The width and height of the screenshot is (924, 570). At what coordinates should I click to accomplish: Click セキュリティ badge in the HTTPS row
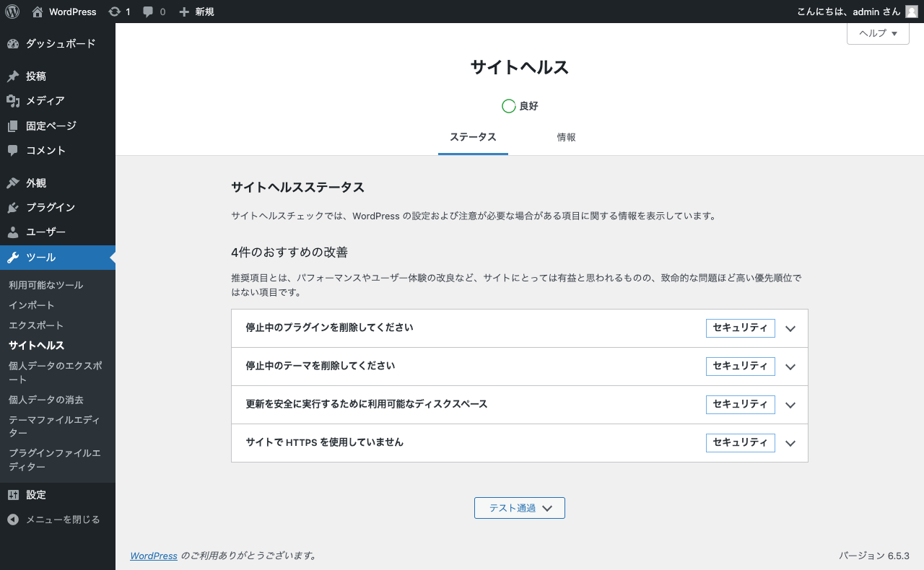click(x=741, y=443)
